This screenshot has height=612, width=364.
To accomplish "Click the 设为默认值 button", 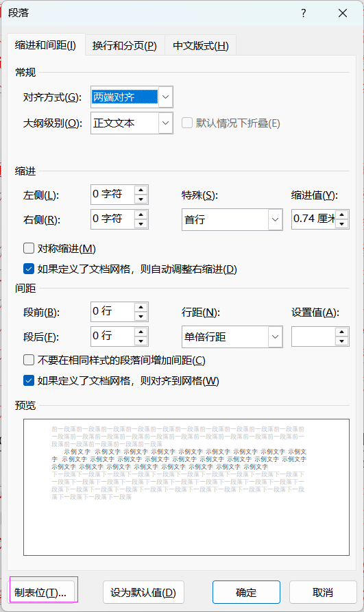I will (x=143, y=592).
